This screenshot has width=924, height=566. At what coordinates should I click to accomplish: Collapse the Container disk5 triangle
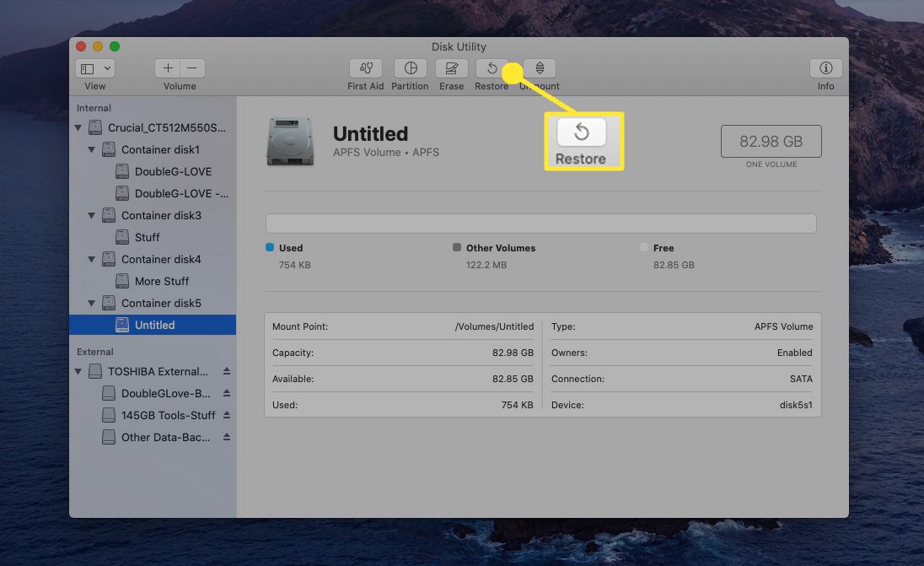[x=93, y=304]
